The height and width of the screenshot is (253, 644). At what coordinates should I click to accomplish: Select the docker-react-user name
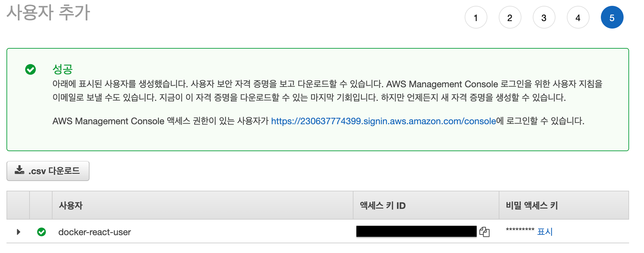pos(95,232)
